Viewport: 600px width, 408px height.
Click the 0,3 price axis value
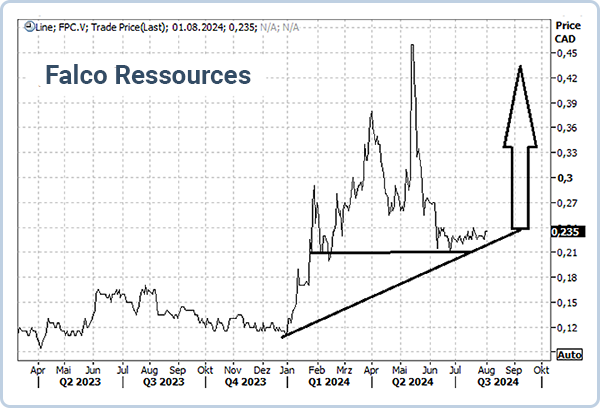pyautogui.click(x=565, y=178)
